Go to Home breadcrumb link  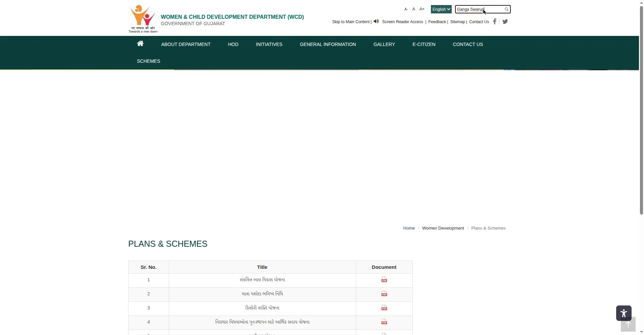pos(409,228)
